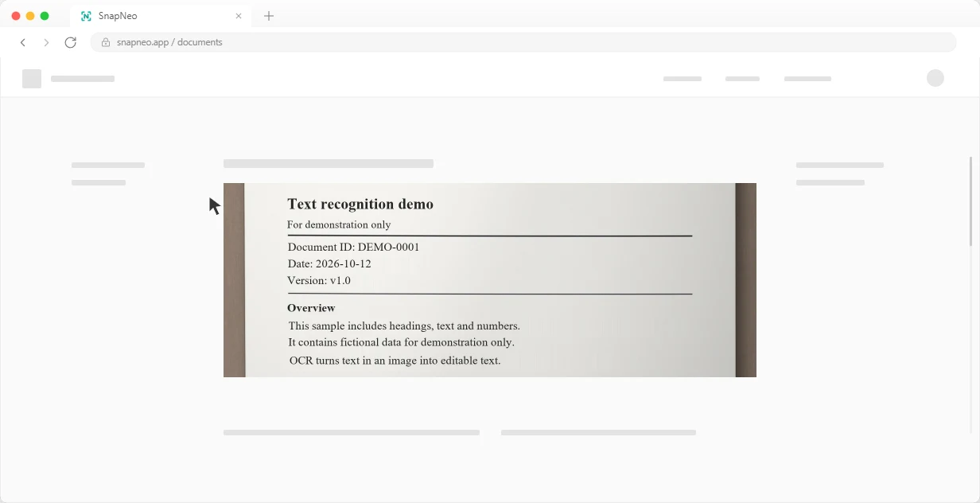The width and height of the screenshot is (980, 503).
Task: Click the red close window button
Action: tap(16, 16)
